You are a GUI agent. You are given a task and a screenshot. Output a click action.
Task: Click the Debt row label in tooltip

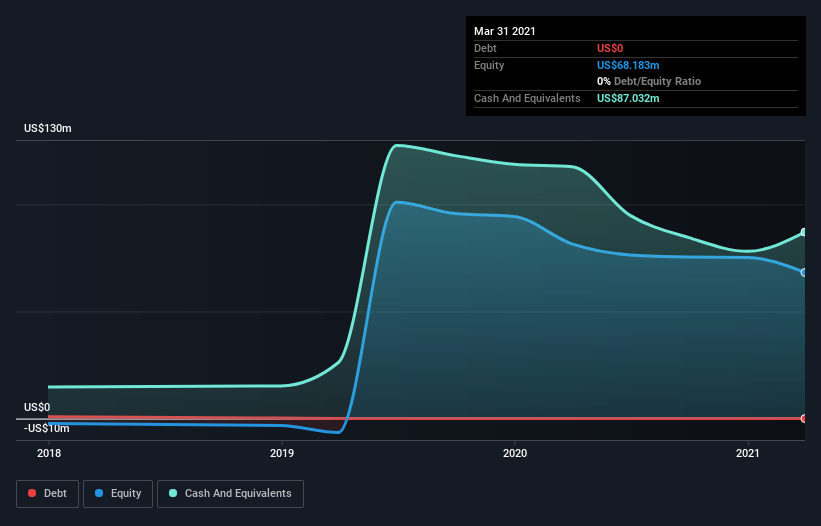(485, 48)
